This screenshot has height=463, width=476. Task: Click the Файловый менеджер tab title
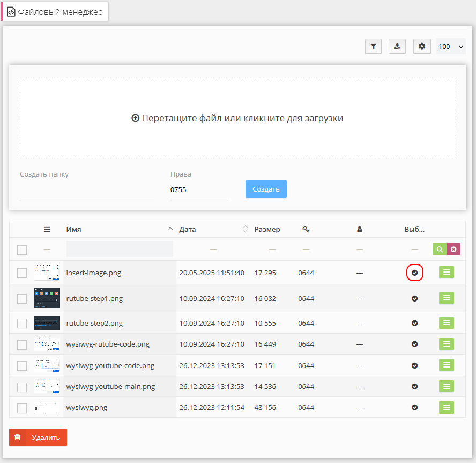[55, 12]
